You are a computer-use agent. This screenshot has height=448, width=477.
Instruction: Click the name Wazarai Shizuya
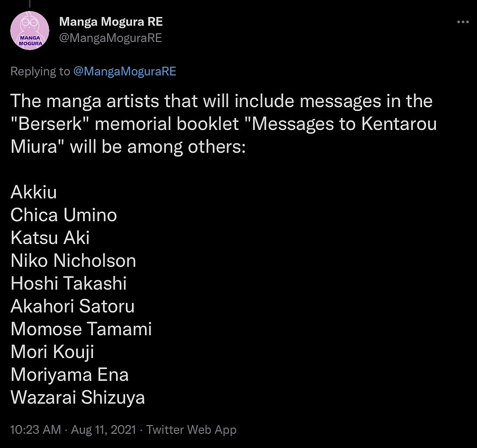coord(78,397)
